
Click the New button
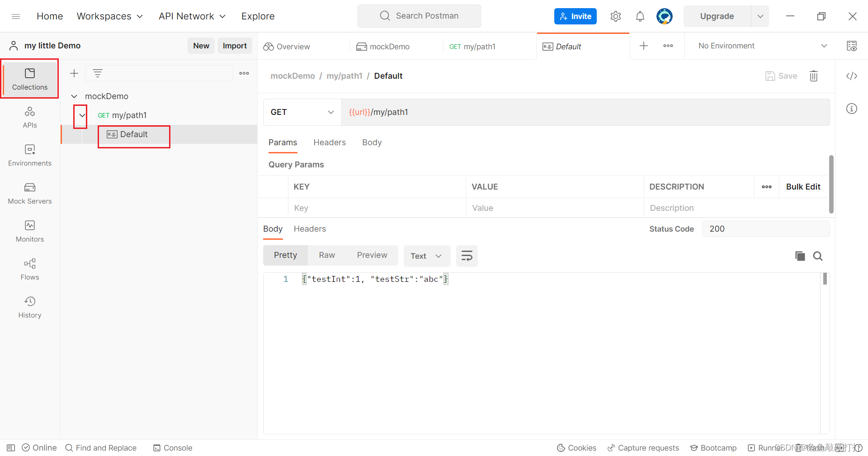[x=201, y=46]
